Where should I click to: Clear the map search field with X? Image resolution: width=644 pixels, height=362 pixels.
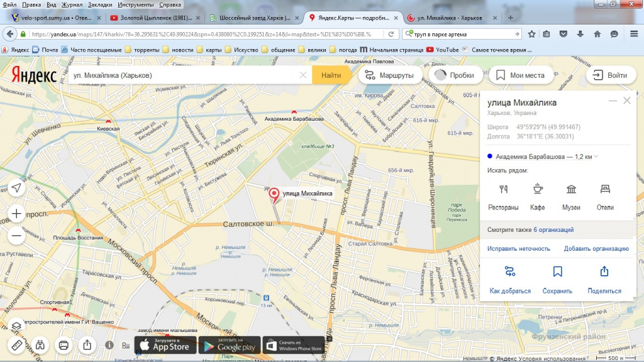coord(303,75)
